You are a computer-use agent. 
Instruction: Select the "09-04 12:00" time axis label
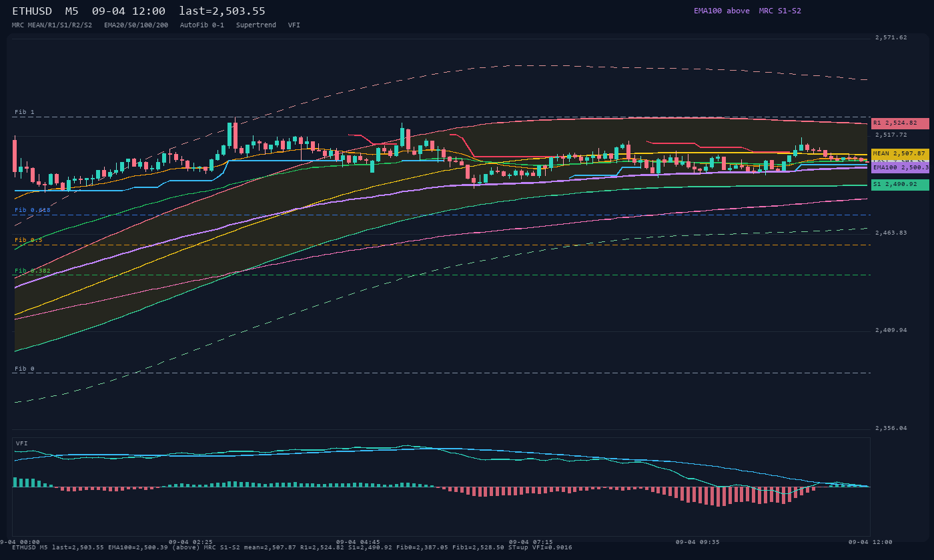click(871, 542)
